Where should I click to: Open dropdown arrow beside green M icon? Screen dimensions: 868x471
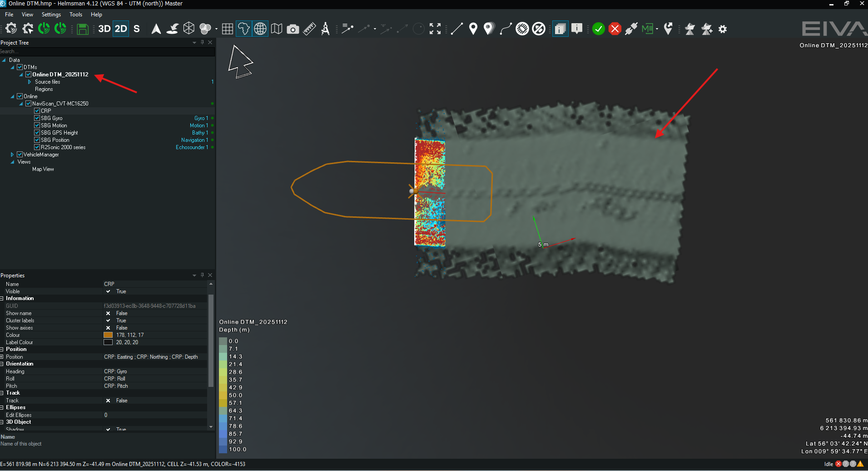point(657,29)
